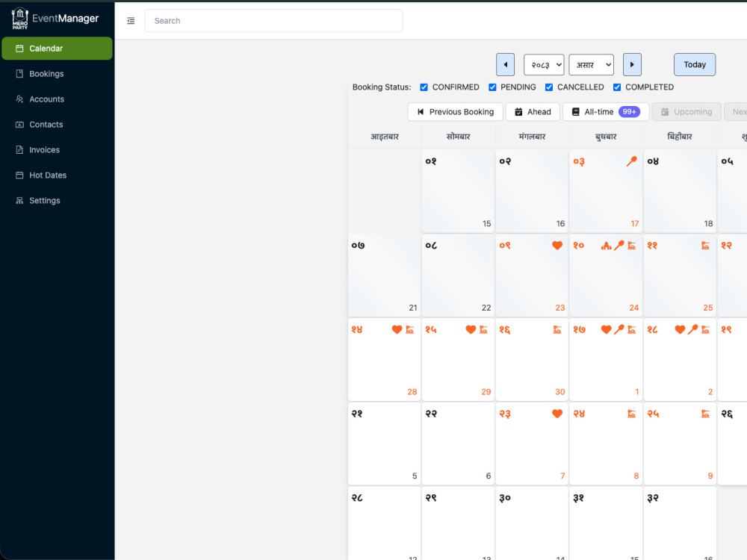This screenshot has height=560, width=747.
Task: Toggle the sidebar collapse icon beside Search
Action: pos(131,21)
